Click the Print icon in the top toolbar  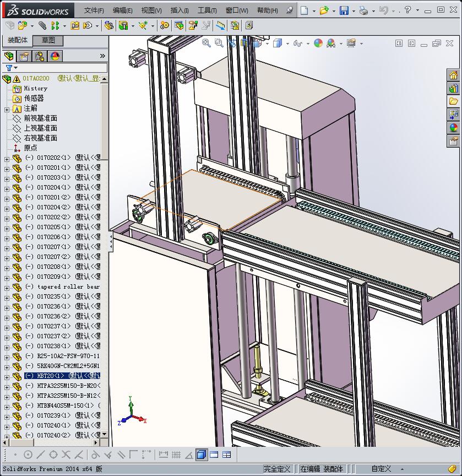[363, 10]
